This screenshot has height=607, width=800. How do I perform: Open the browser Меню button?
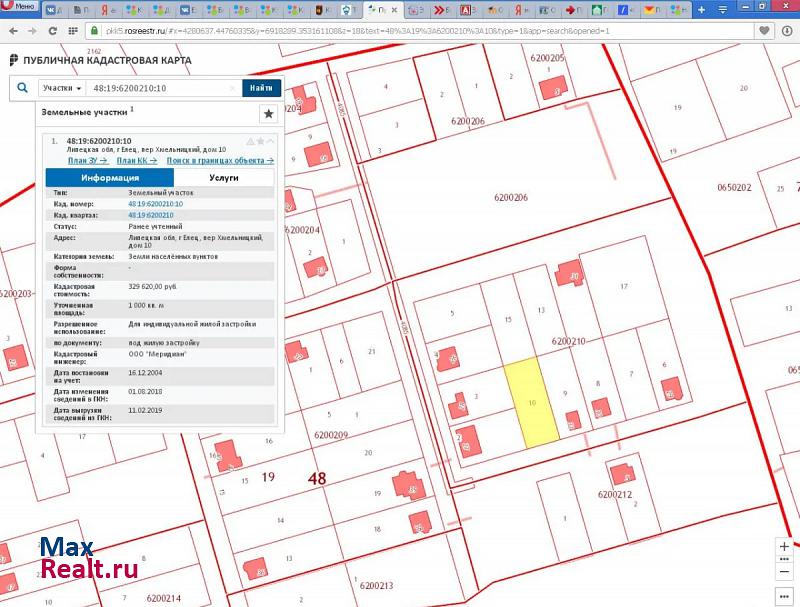coord(20,7)
